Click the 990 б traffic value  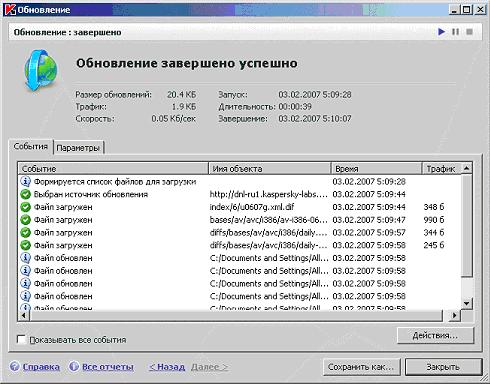[434, 220]
